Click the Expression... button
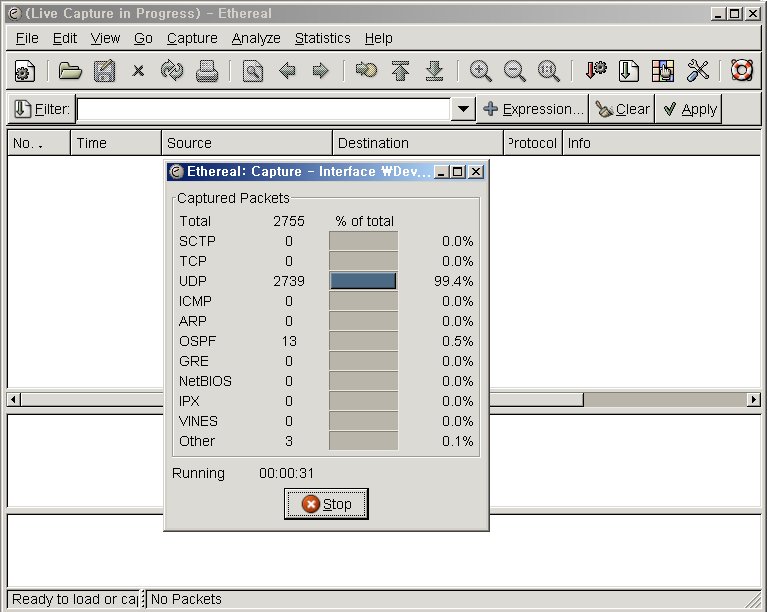Viewport: 767px width, 612px height. pyautogui.click(x=533, y=109)
